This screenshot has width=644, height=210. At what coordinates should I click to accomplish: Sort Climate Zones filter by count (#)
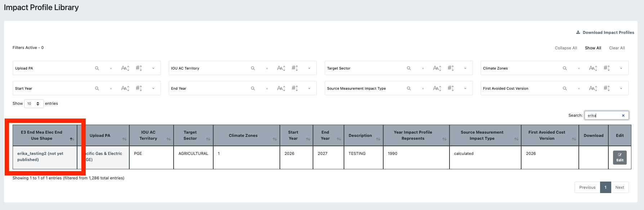pos(607,68)
